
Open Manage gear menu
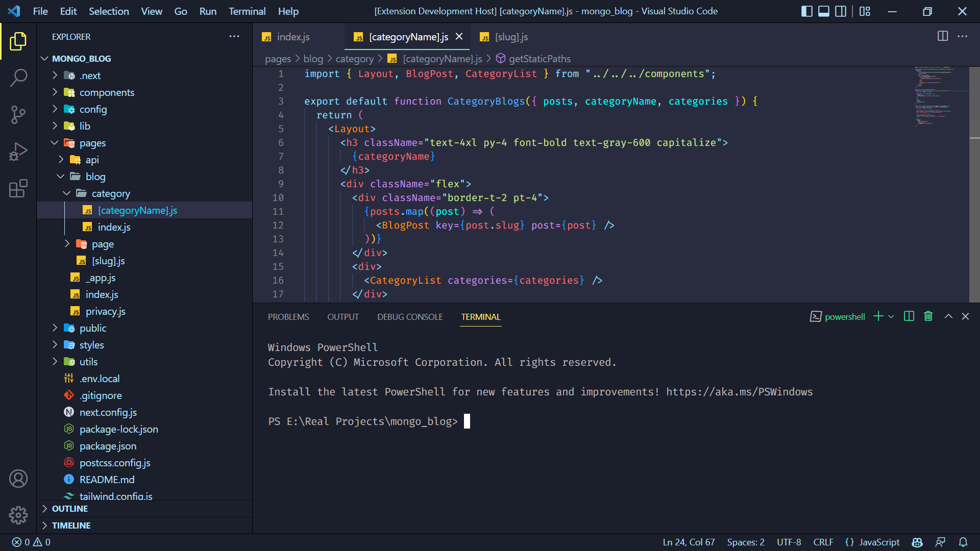tap(18, 515)
